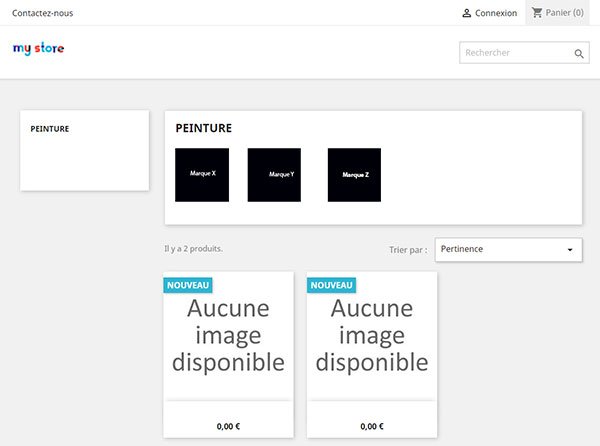
Task: Click the second product's 0,00 € price
Action: (372, 426)
